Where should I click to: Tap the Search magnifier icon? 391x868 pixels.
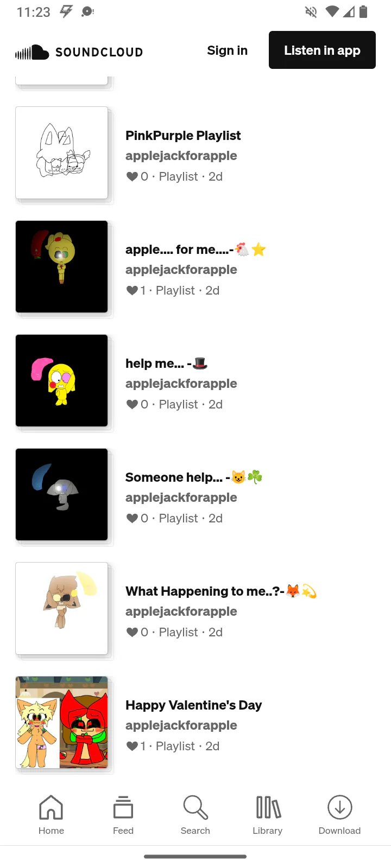point(195,808)
